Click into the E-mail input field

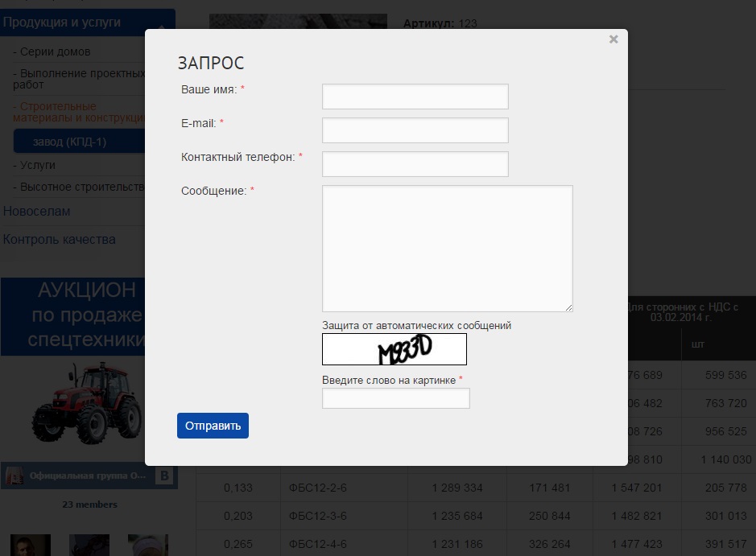tap(415, 130)
